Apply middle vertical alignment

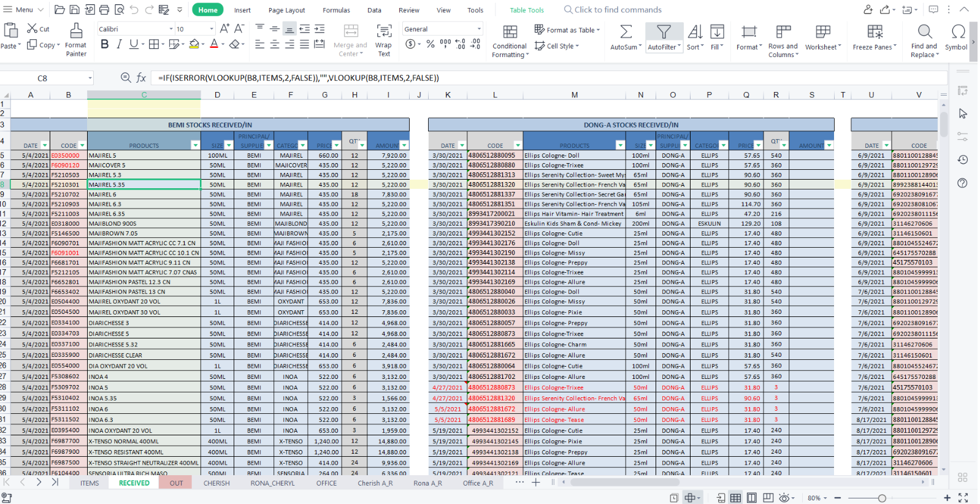[275, 29]
